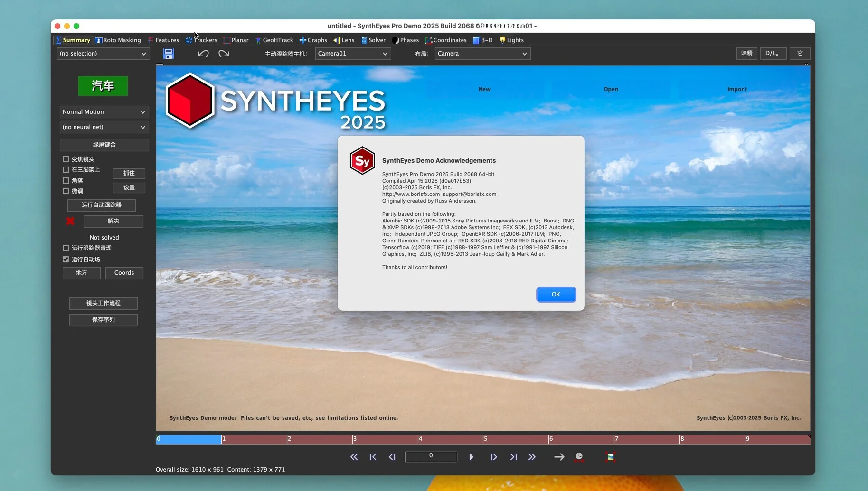Image resolution: width=868 pixels, height=491 pixels.
Task: Click OK in the Acknowledgements dialog
Action: (556, 295)
